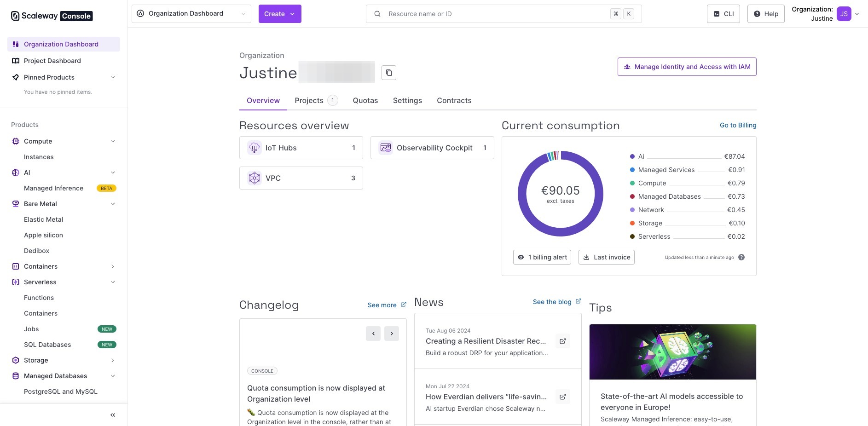This screenshot has height=426, width=868.
Task: Click external link icon beside See the blog
Action: [579, 301]
